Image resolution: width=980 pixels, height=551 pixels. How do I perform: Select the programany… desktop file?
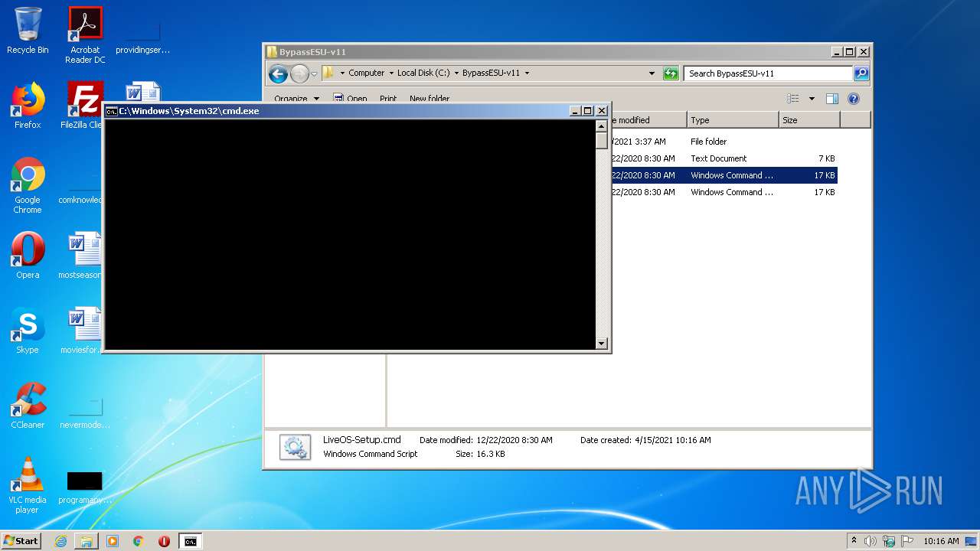tap(85, 488)
